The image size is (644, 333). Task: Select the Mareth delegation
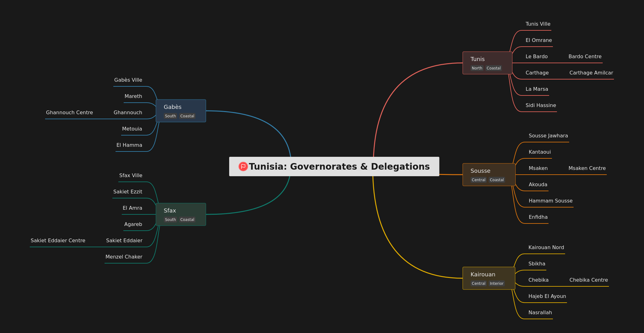pos(133,96)
